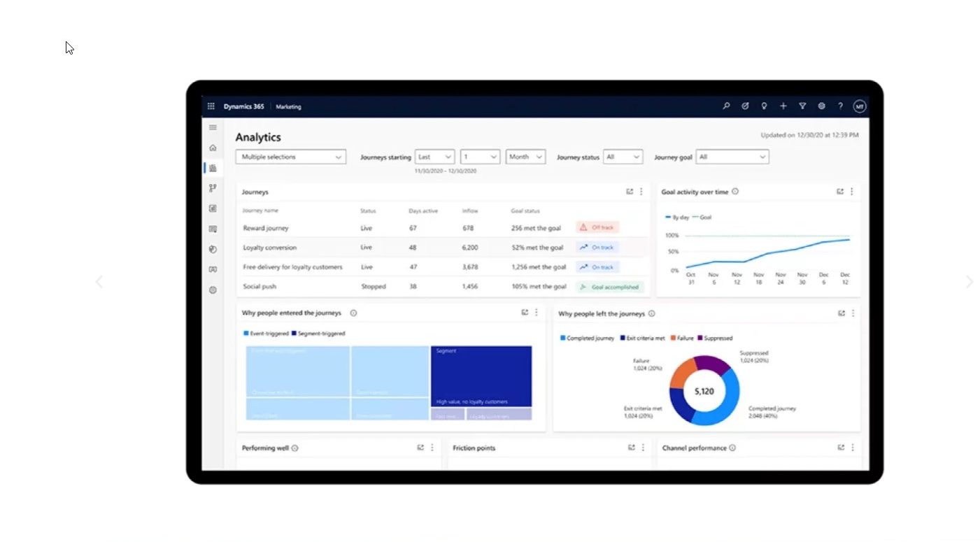Expand Goal activity over time chart
The width and height of the screenshot is (980, 542).
click(x=840, y=192)
